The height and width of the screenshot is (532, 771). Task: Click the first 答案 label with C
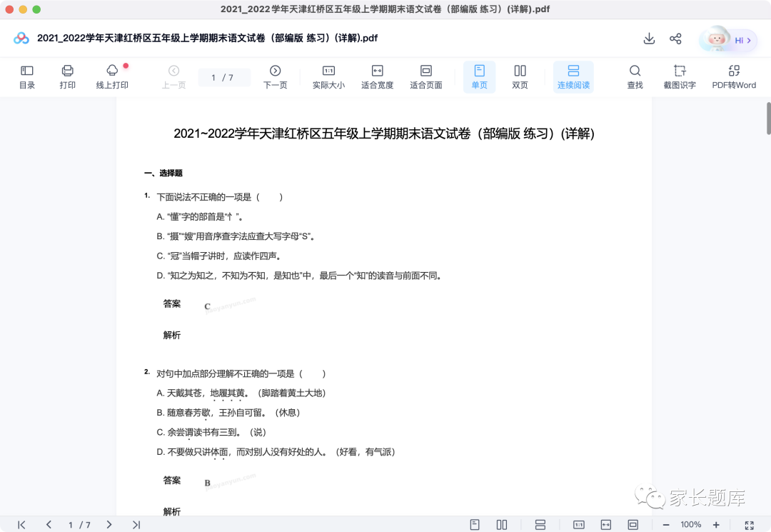(x=171, y=304)
